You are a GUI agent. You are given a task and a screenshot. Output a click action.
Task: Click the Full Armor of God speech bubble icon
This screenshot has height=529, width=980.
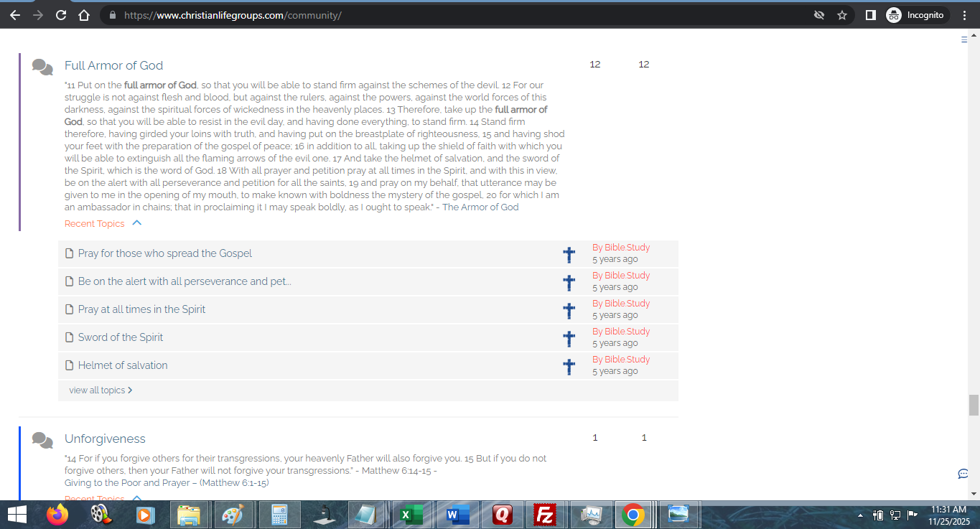[x=42, y=67]
